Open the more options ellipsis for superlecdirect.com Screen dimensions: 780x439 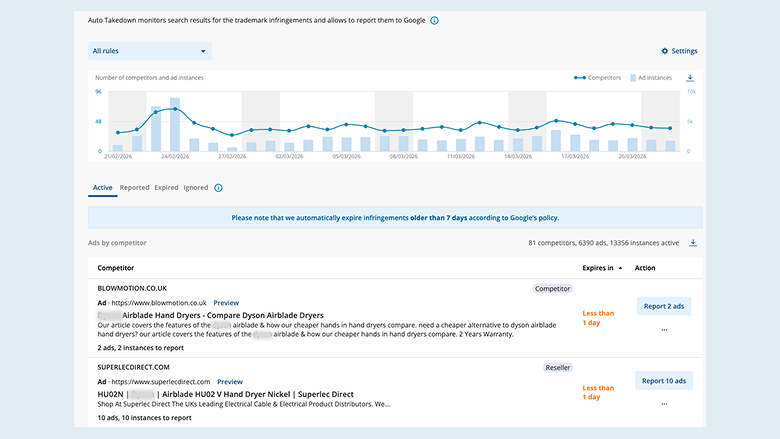[x=664, y=404]
